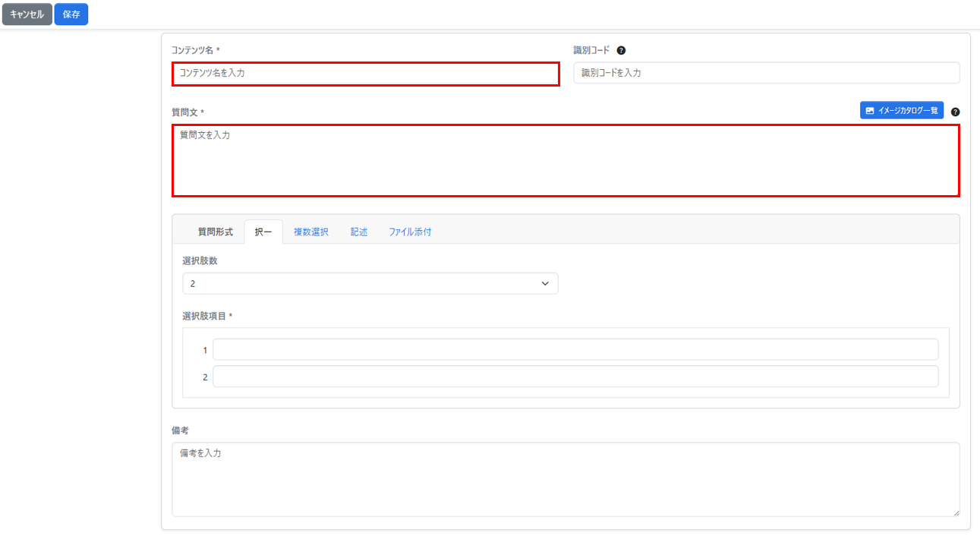Click the 質問文 text area

pyautogui.click(x=566, y=161)
